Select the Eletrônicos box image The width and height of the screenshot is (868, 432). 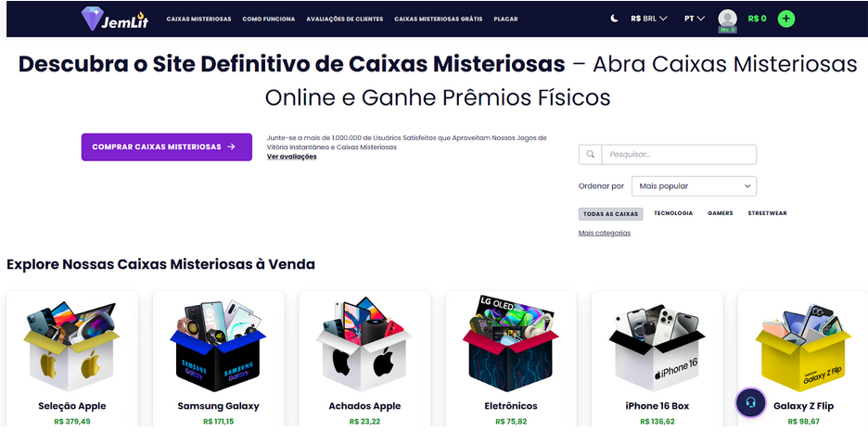point(510,344)
